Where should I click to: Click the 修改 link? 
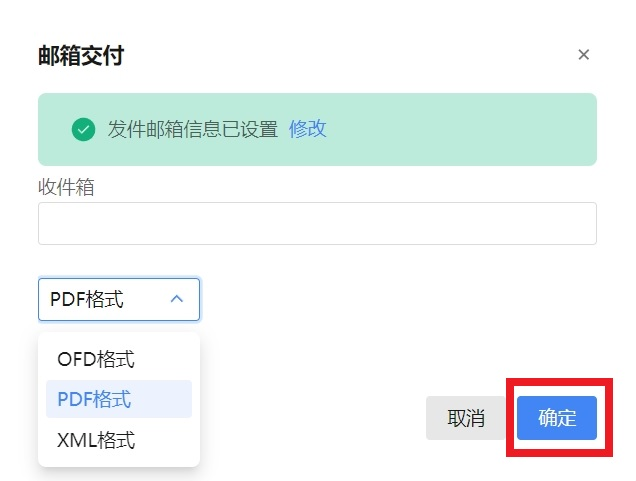coord(308,129)
